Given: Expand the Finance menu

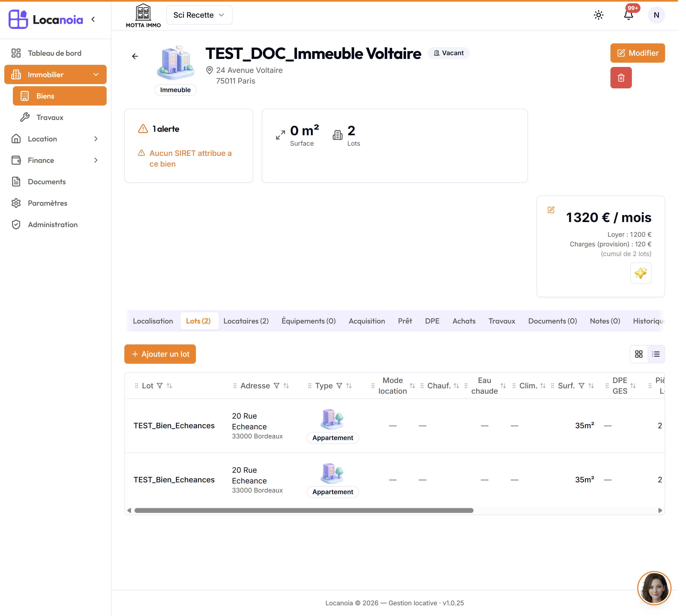Looking at the screenshot, I should 55,160.
